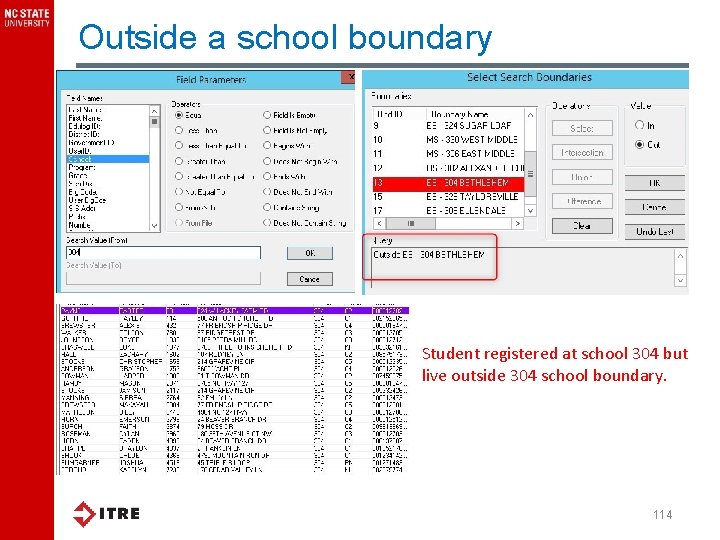Click the up arrow of Field Names list scrollbar

(x=154, y=111)
